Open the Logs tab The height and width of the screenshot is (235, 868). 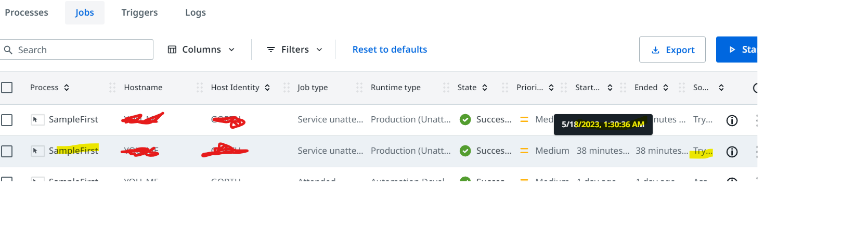click(196, 13)
